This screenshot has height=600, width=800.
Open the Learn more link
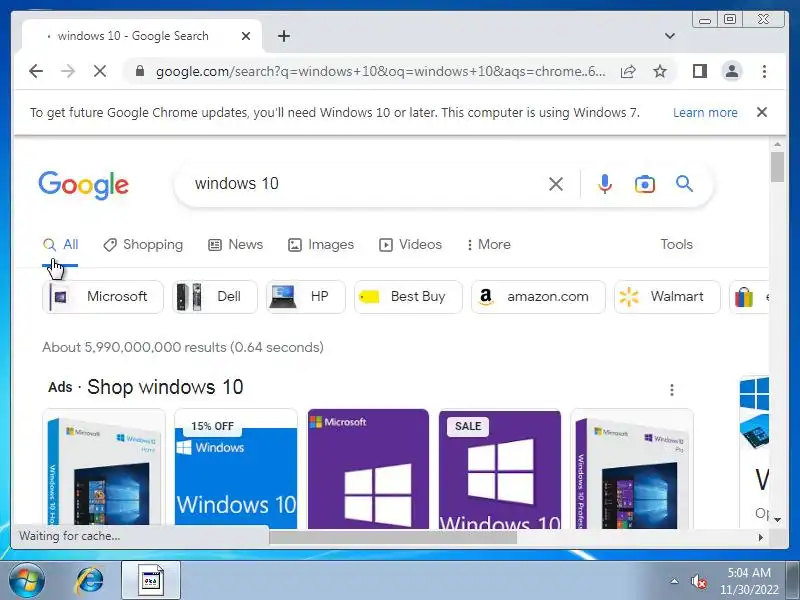705,112
